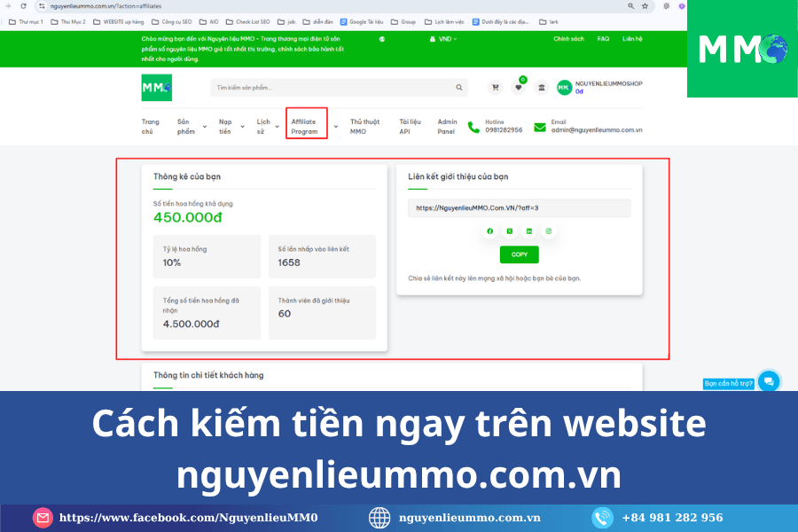Viewport: 798px width, 532px height.
Task: Open the Chính sách link
Action: pos(568,39)
